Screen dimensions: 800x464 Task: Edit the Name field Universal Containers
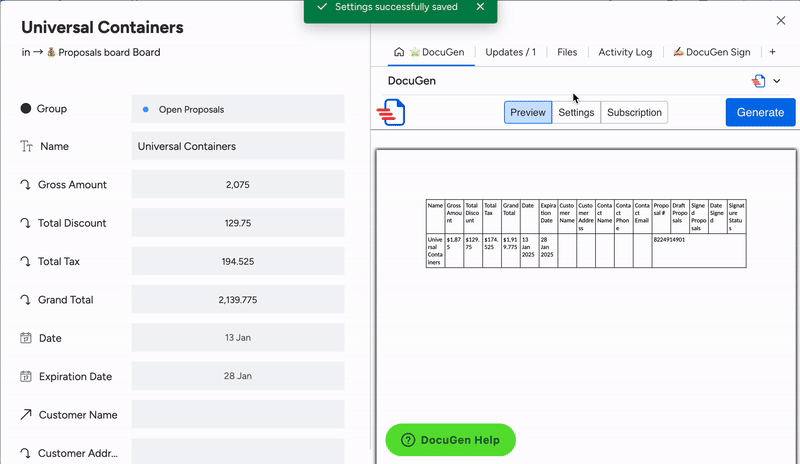coord(238,146)
